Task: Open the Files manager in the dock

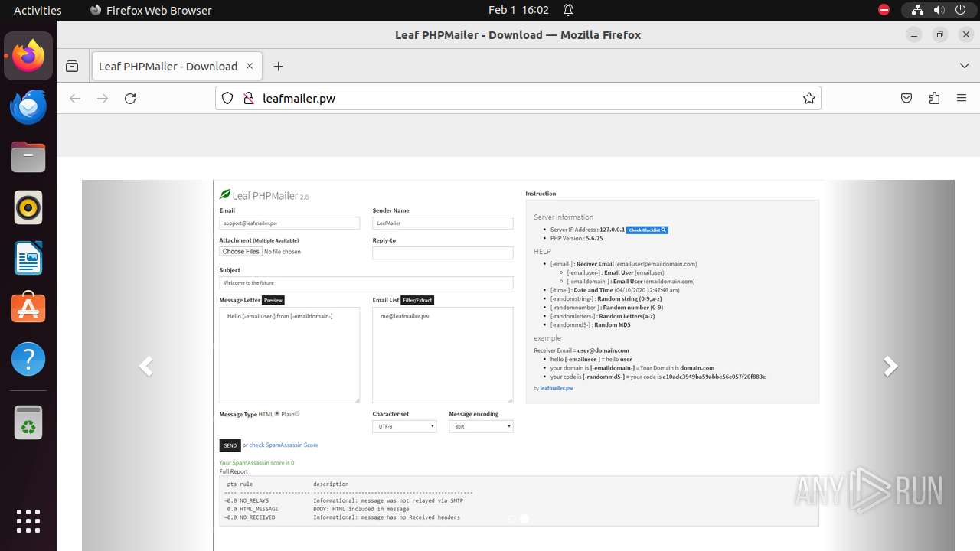Action: coord(28,157)
